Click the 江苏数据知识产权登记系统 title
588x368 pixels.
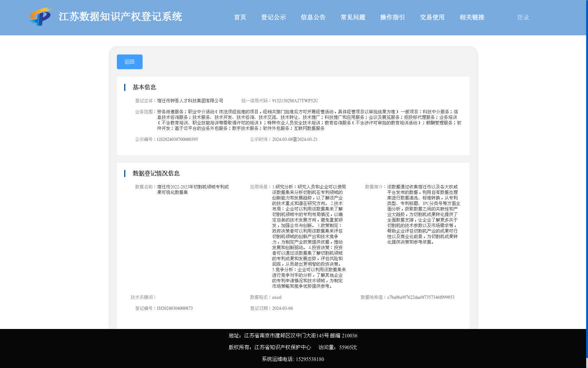point(120,17)
